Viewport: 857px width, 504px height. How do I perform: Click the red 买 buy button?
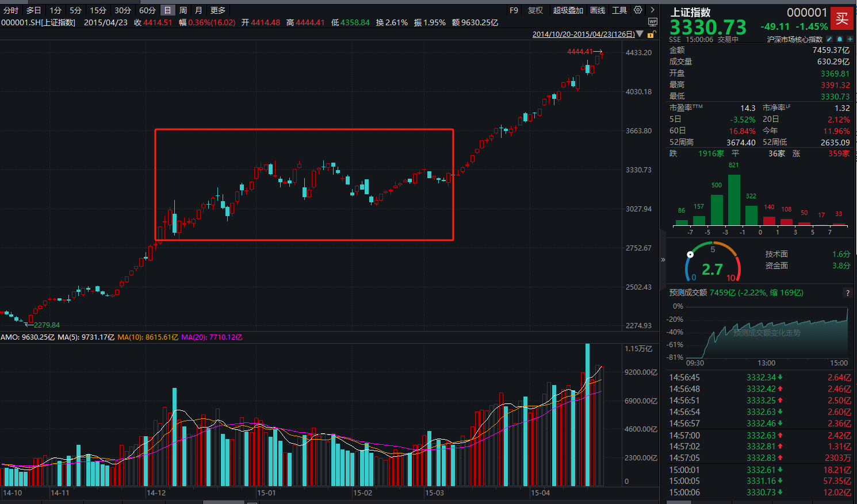click(842, 18)
